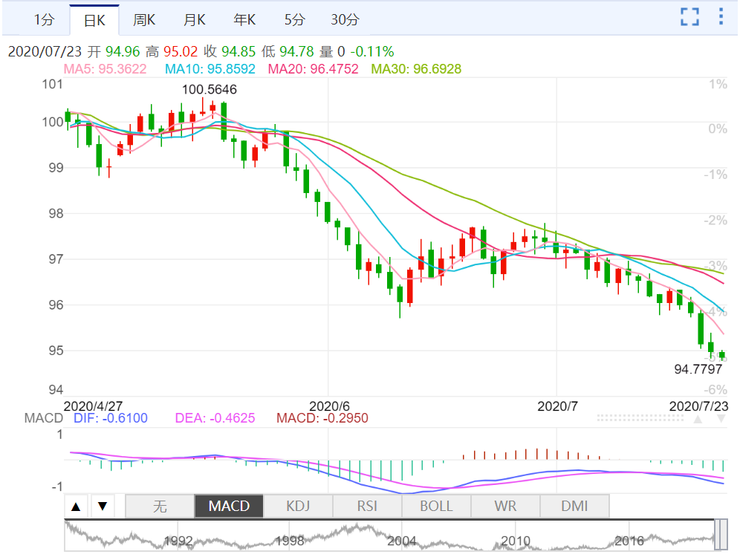Switch indicator to KDJ

coord(298,507)
